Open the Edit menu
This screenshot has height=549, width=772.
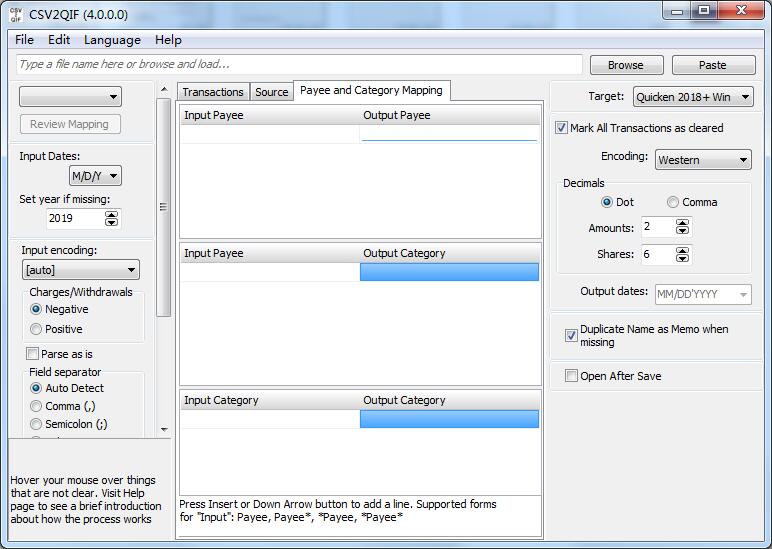[59, 40]
